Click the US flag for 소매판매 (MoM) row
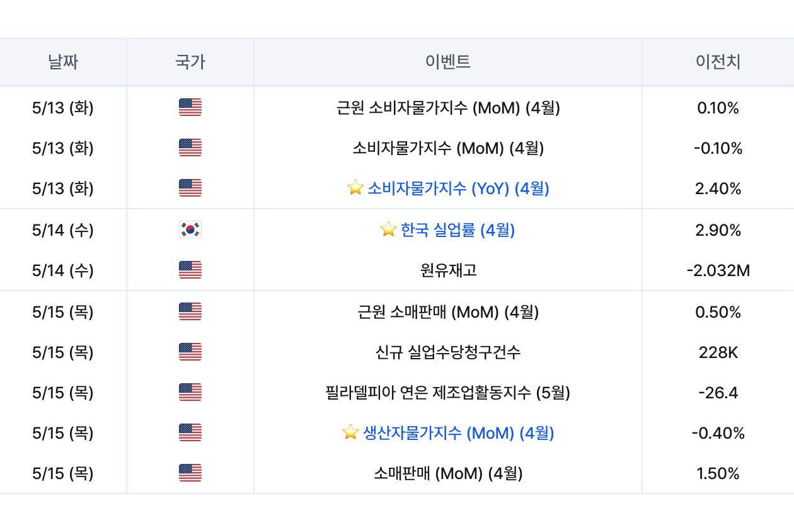 pos(190,473)
